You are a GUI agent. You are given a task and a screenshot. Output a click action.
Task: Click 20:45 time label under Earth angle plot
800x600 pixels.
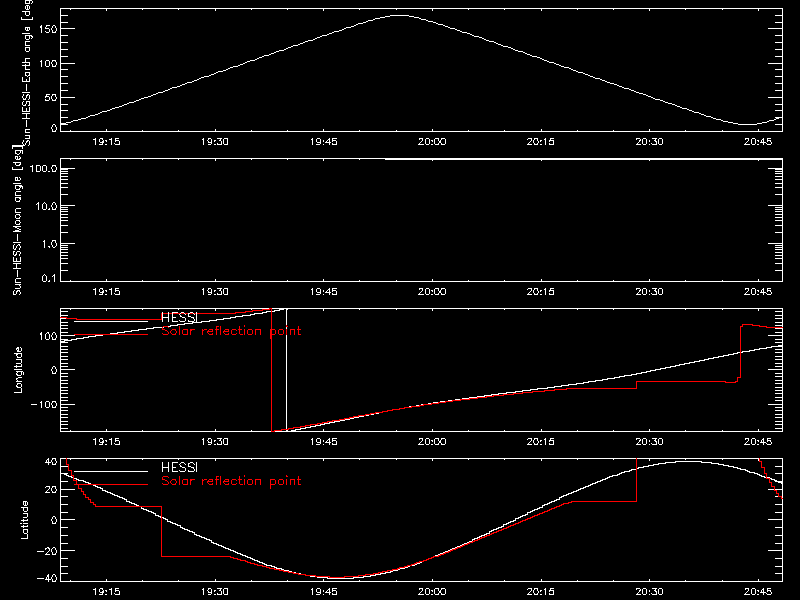coord(758,141)
